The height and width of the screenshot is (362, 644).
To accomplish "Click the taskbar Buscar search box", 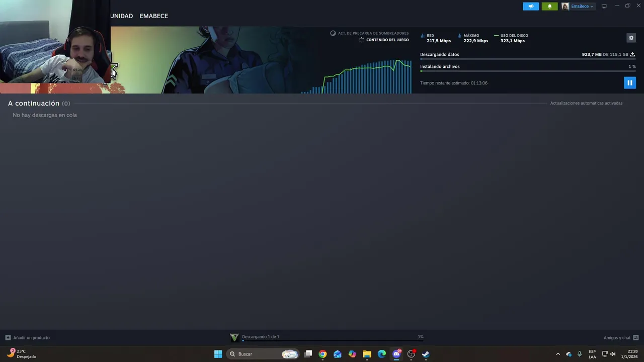I will [x=263, y=354].
